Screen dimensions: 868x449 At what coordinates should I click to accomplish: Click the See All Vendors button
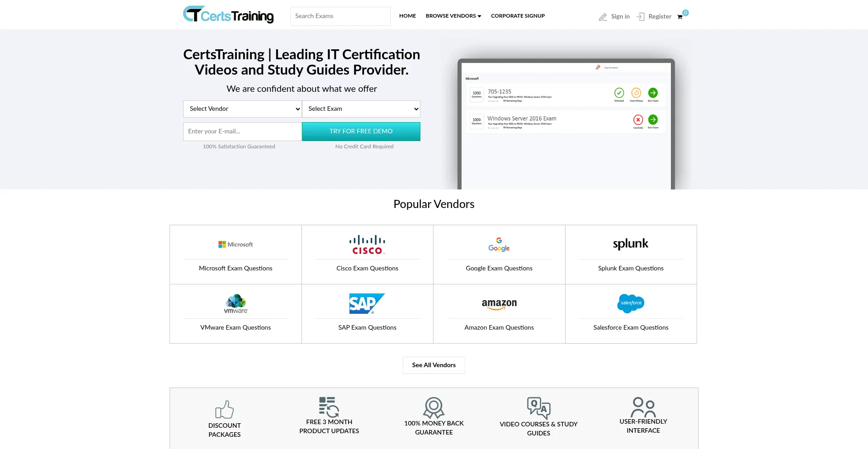pyautogui.click(x=434, y=365)
